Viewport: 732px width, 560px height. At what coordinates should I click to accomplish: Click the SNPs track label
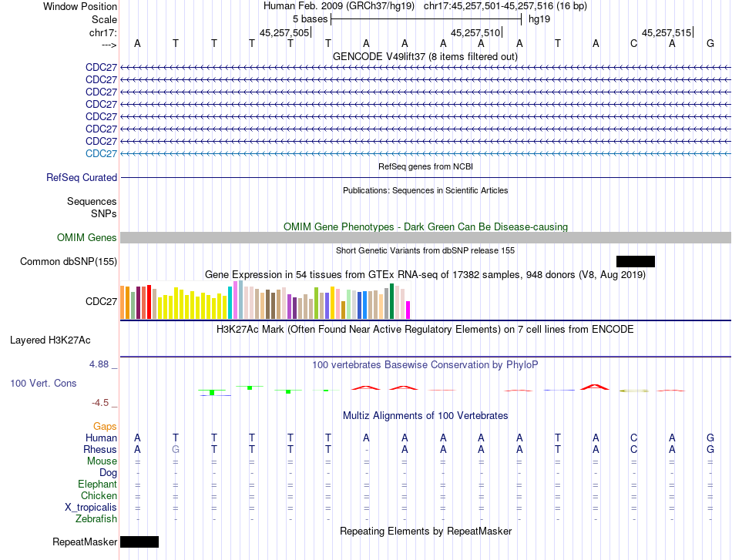pos(104,213)
